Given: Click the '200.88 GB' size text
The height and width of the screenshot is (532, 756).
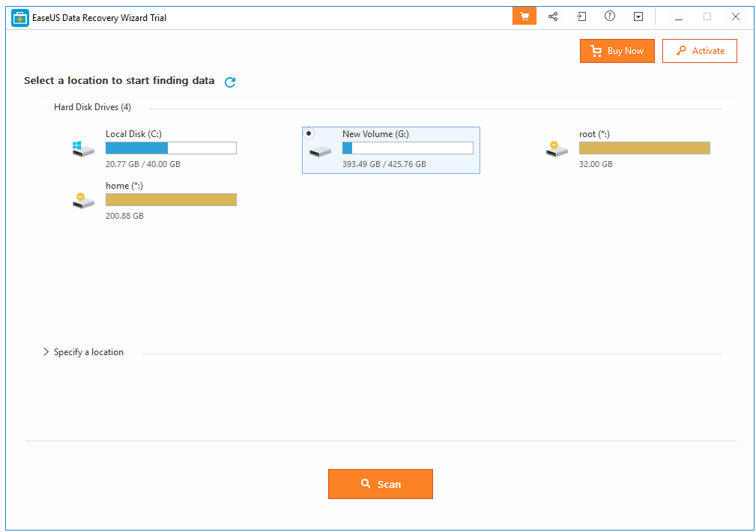Looking at the screenshot, I should pyautogui.click(x=124, y=216).
